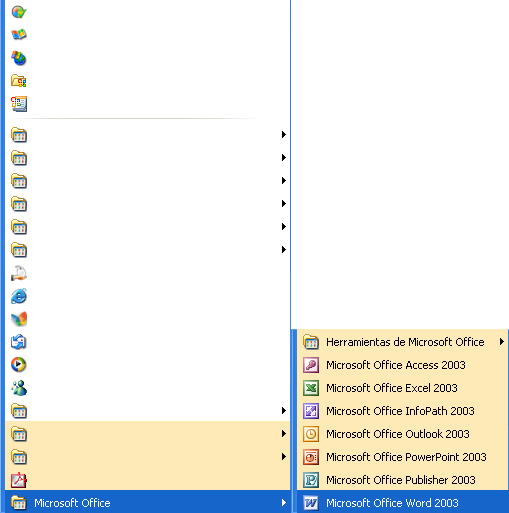Start Windows Media Player
Image resolution: width=509 pixels, height=513 pixels.
(19, 365)
